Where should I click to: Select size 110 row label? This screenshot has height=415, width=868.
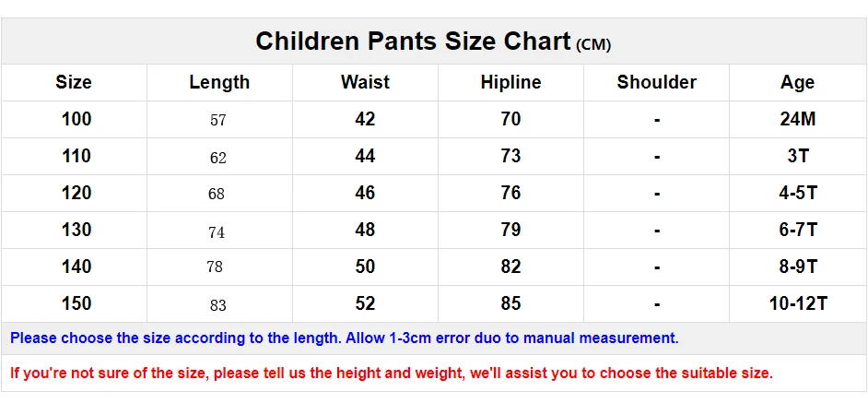[x=76, y=156]
